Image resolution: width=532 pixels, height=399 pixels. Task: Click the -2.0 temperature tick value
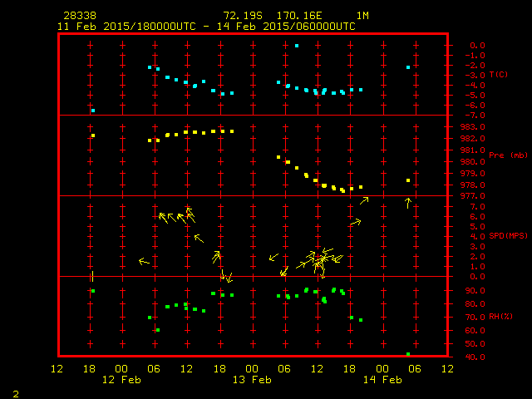coord(475,65)
